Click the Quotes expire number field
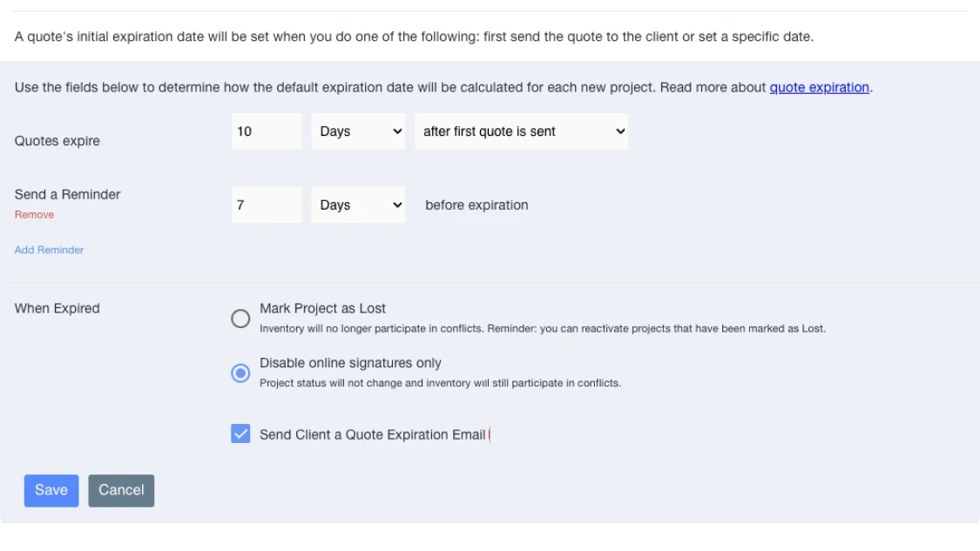Screen dimensions: 980x551 pyautogui.click(x=267, y=131)
